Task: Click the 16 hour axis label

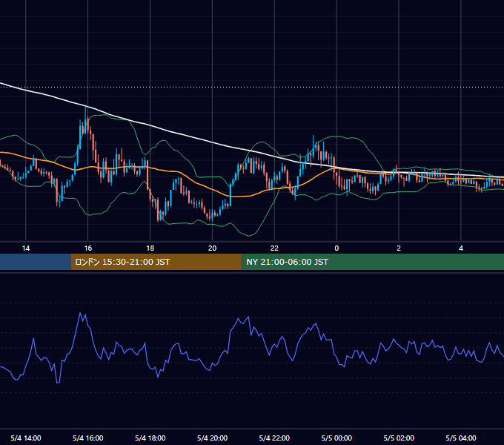Action: click(87, 248)
